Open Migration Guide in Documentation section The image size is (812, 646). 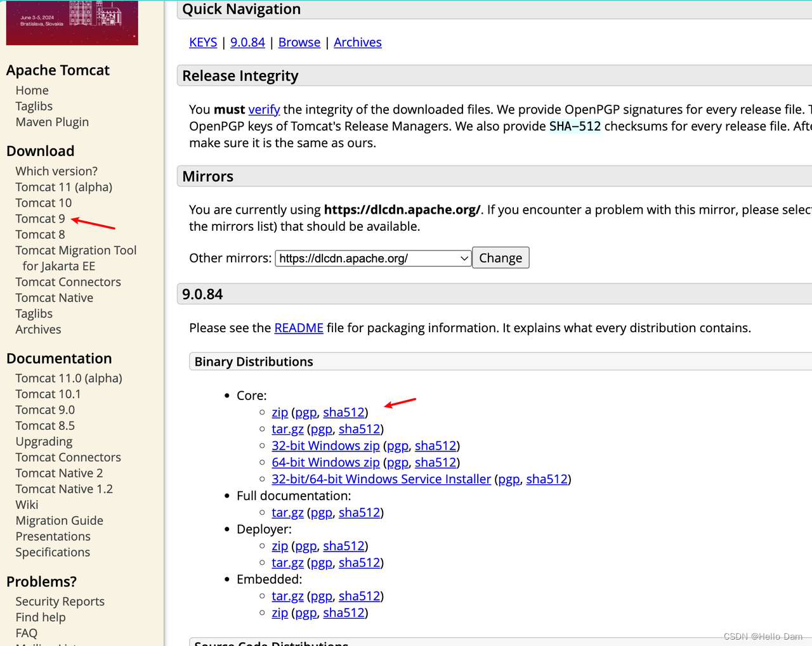(x=59, y=520)
